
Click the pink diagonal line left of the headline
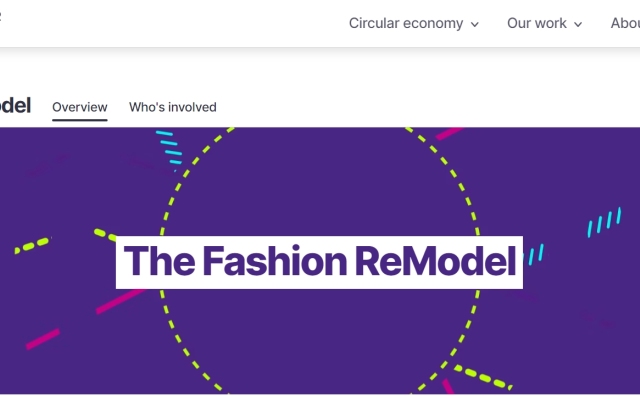tap(121, 301)
